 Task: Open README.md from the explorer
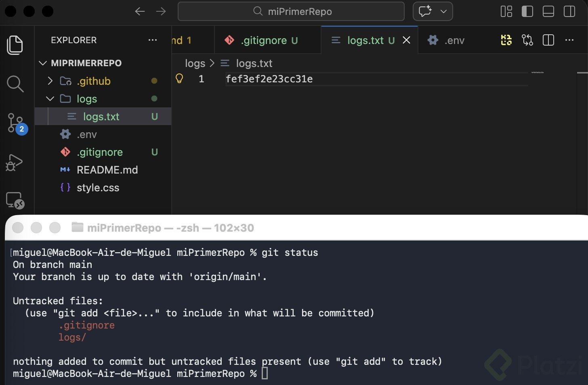coord(107,170)
